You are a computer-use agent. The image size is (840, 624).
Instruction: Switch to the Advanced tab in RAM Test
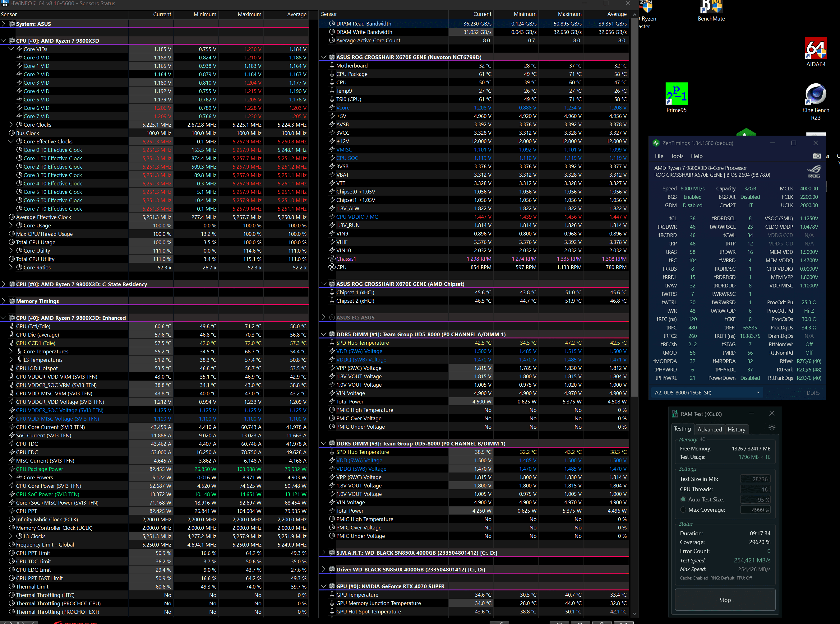709,429
